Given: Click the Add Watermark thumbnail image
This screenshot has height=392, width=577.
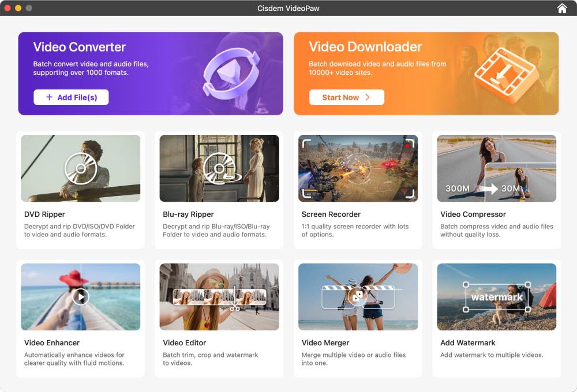Looking at the screenshot, I should point(496,297).
